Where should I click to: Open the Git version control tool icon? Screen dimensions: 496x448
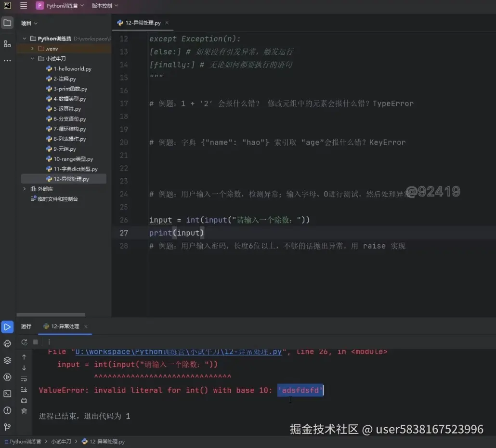[7, 427]
